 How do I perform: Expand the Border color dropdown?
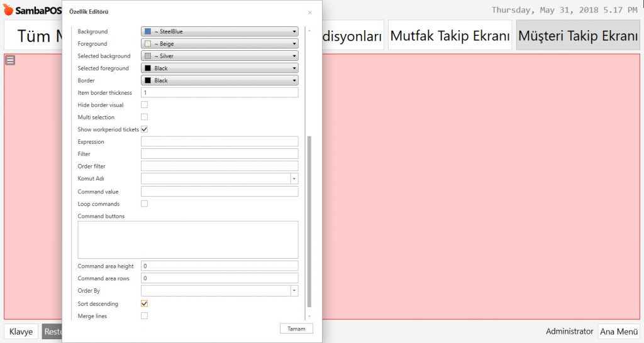[x=294, y=80]
